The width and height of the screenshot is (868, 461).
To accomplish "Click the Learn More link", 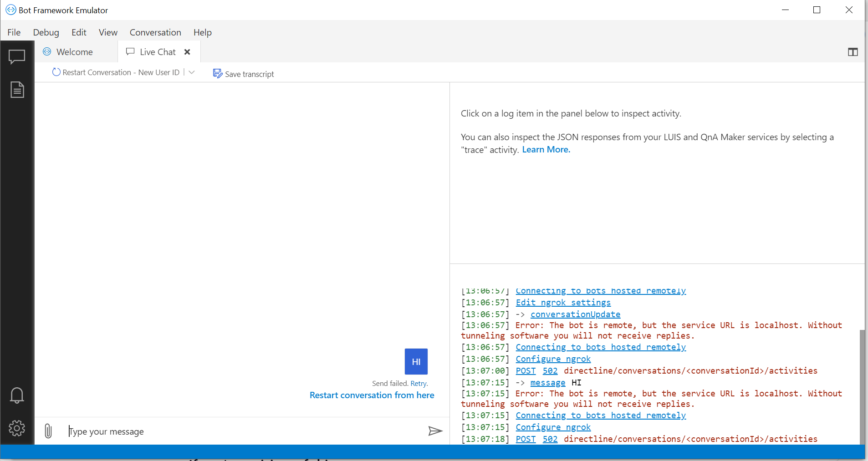I will 546,149.
